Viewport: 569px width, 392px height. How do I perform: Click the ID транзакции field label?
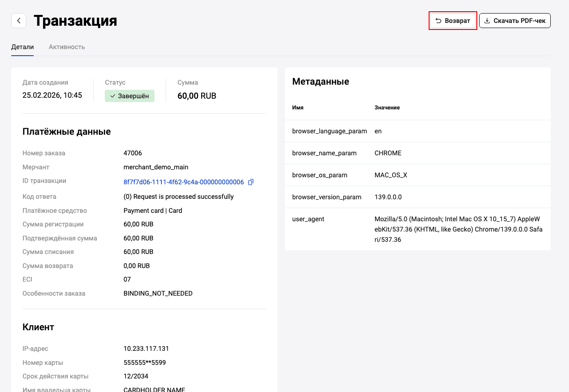coord(44,181)
